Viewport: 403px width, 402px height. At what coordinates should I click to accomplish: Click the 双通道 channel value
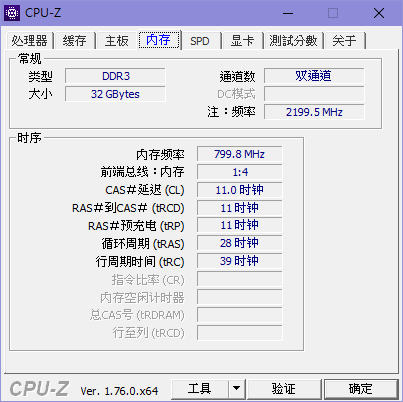tap(314, 76)
